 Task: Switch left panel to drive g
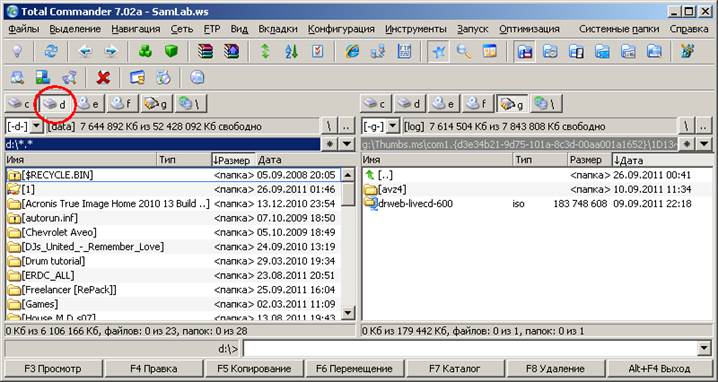(156, 104)
